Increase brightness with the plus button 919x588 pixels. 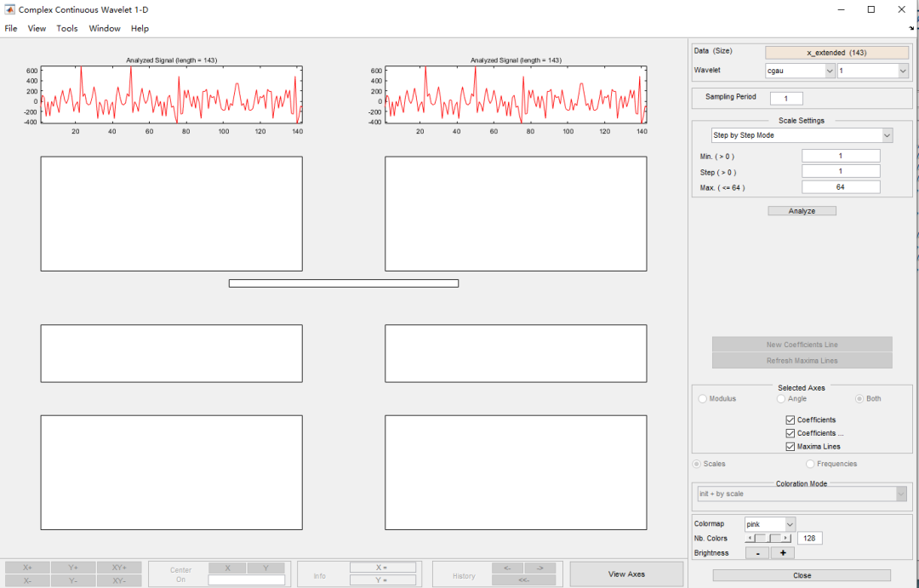(x=782, y=552)
